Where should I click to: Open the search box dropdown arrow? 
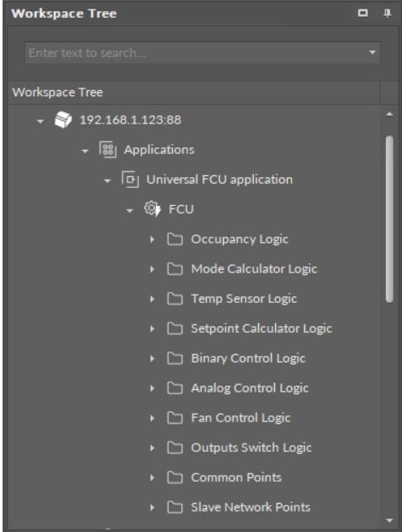[x=372, y=53]
